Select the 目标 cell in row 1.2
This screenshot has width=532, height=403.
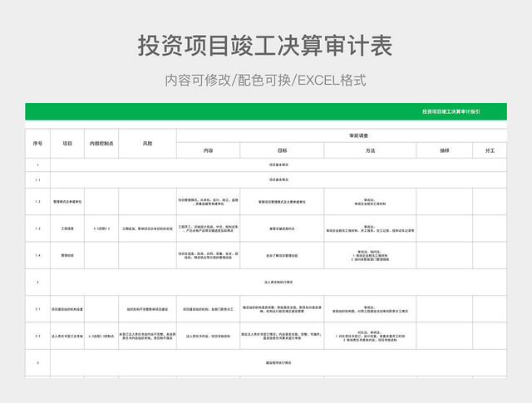(282, 201)
